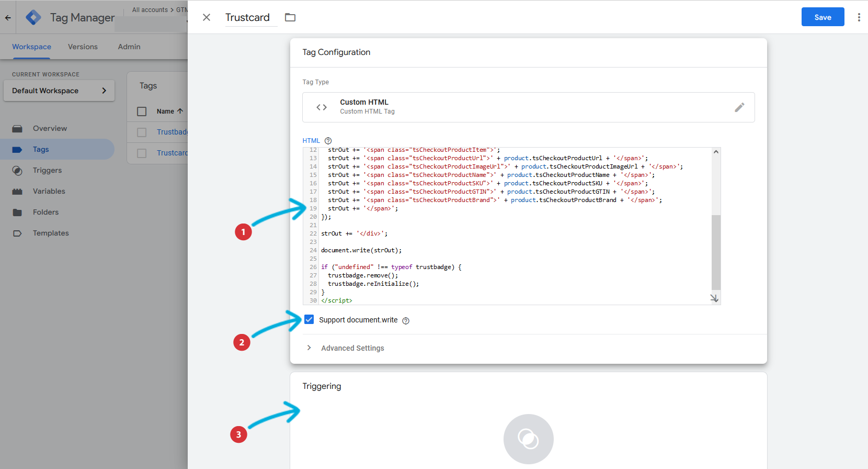Image resolution: width=868 pixels, height=469 pixels.
Task: Close the Trustcard tag editor
Action: pos(207,17)
